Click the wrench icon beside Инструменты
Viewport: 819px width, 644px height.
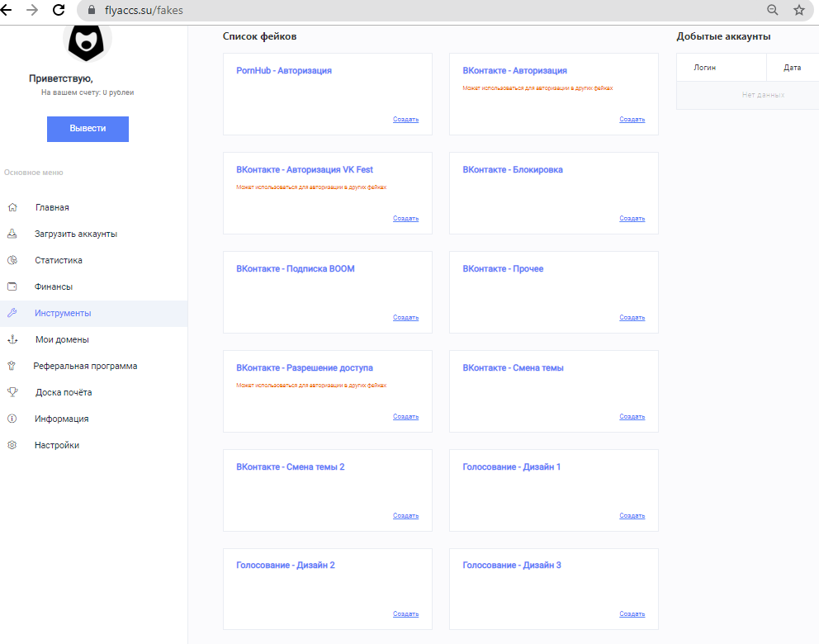click(12, 313)
